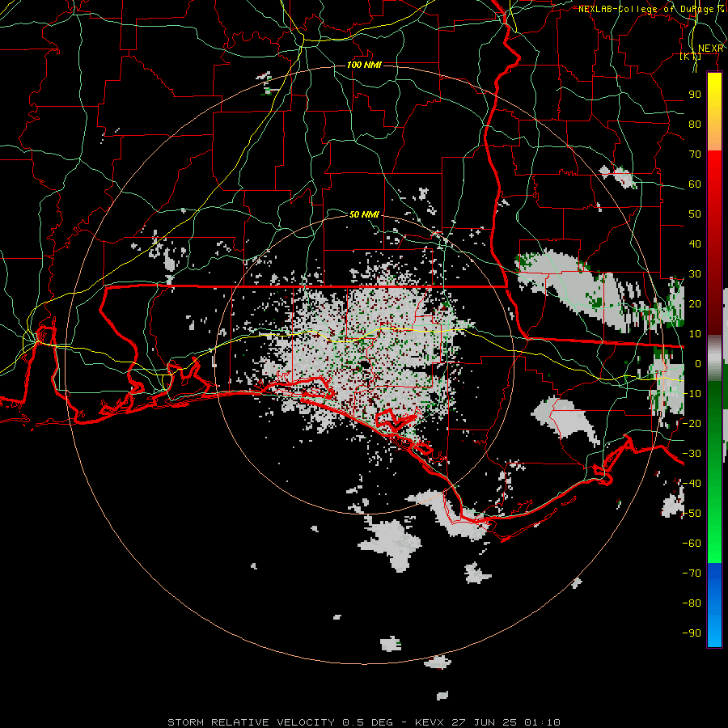Click the 40 value on velocity scale
Image resolution: width=728 pixels, height=728 pixels.
coord(695,243)
